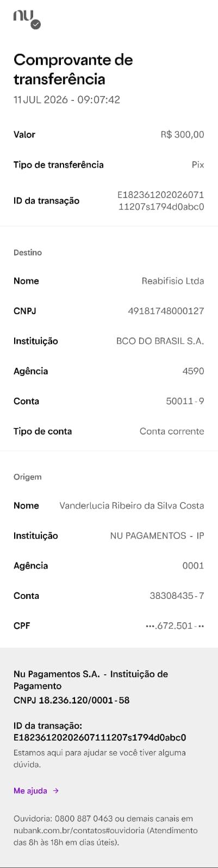Image resolution: width=218 pixels, height=868 pixels.
Task: Click the verified checkmark badge
Action: coord(36,24)
